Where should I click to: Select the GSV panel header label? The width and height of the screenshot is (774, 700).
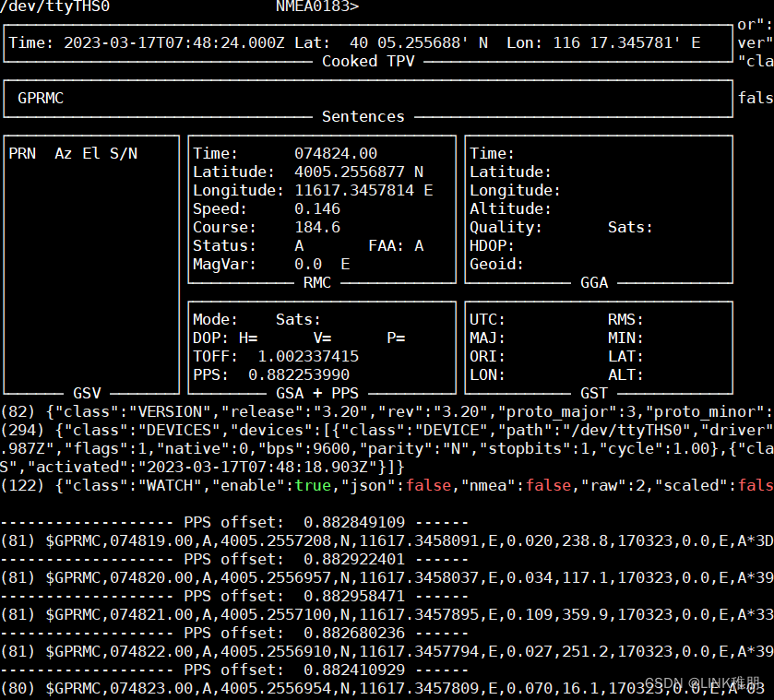pyautogui.click(x=86, y=393)
